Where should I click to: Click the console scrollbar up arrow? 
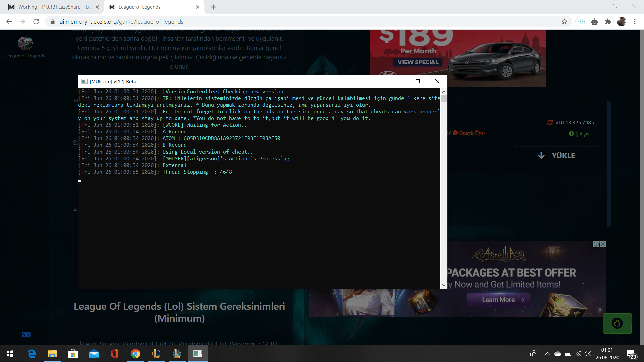[x=444, y=91]
